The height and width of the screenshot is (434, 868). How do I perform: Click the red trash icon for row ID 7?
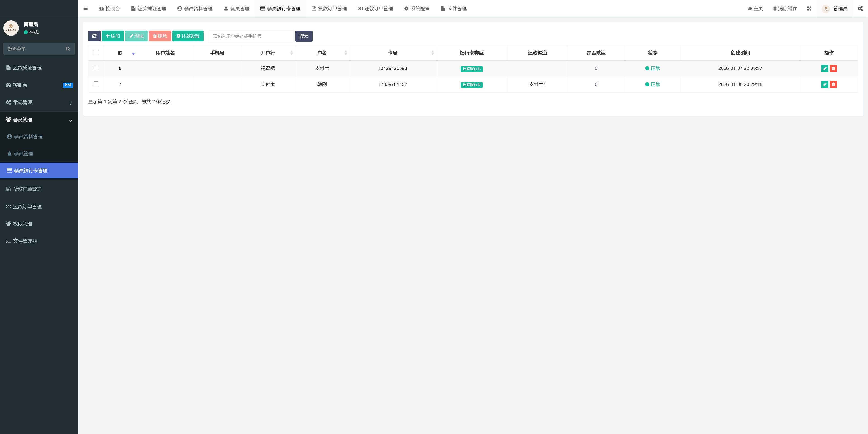click(x=833, y=84)
